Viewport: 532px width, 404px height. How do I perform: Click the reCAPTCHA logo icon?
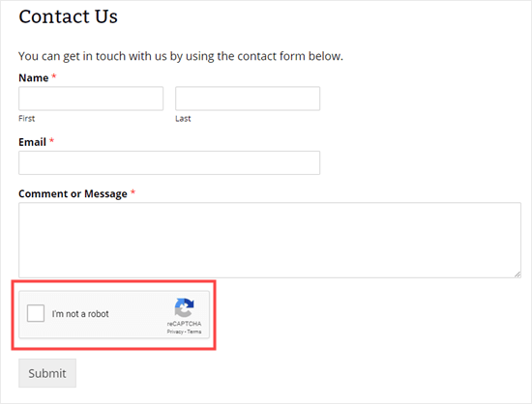pyautogui.click(x=184, y=307)
